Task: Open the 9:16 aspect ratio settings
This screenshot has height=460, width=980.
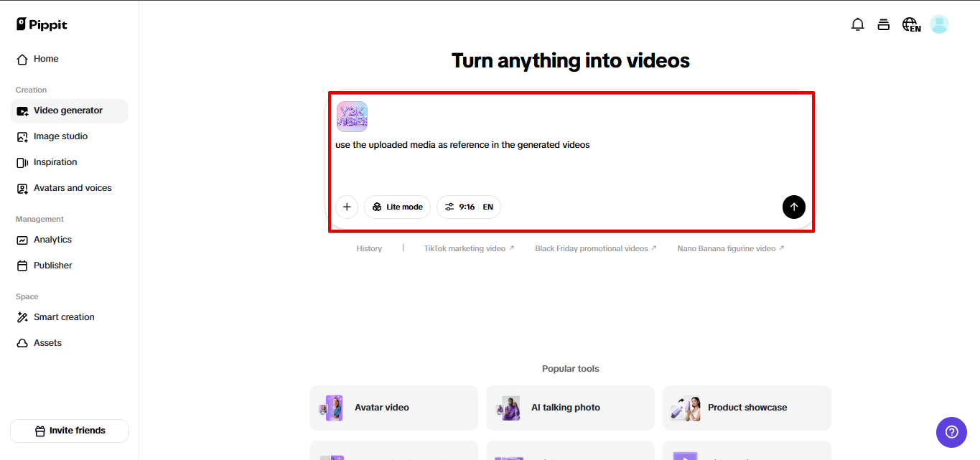Action: [468, 207]
